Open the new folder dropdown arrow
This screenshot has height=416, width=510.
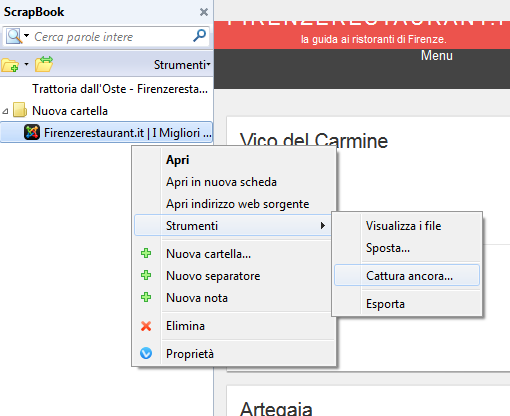tap(26, 64)
